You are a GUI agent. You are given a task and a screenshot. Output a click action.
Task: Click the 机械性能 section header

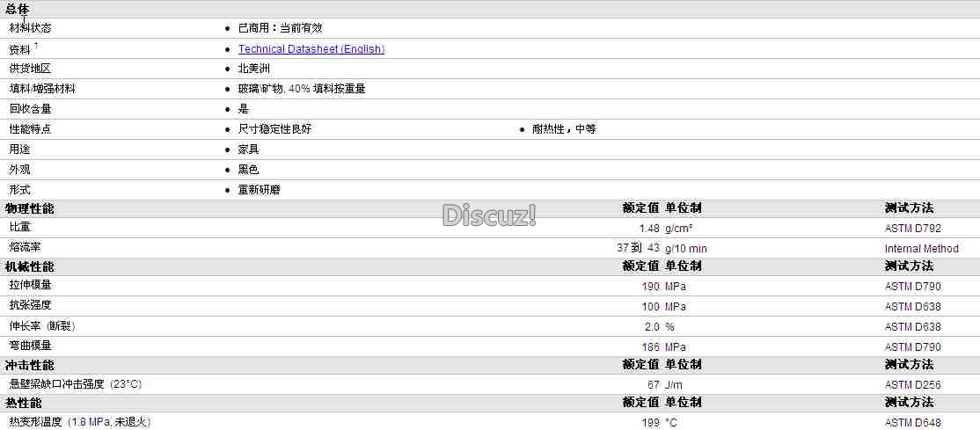[x=29, y=266]
